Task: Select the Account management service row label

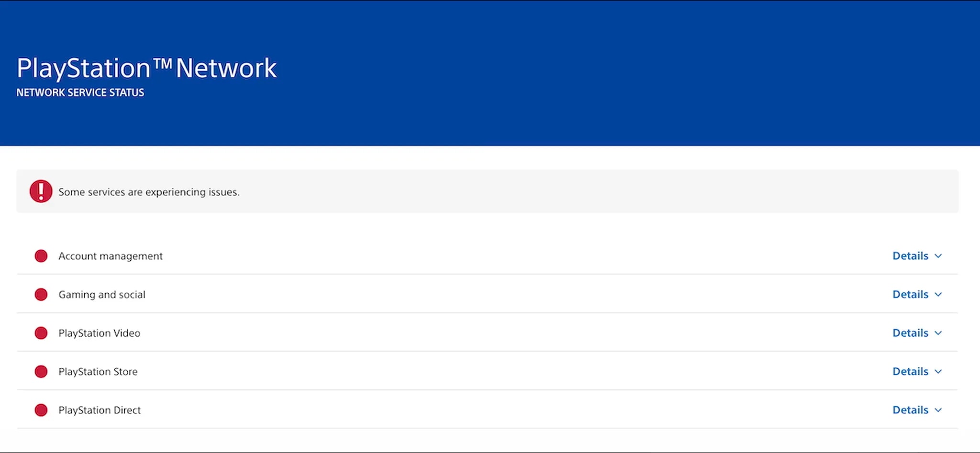Action: coord(111,256)
